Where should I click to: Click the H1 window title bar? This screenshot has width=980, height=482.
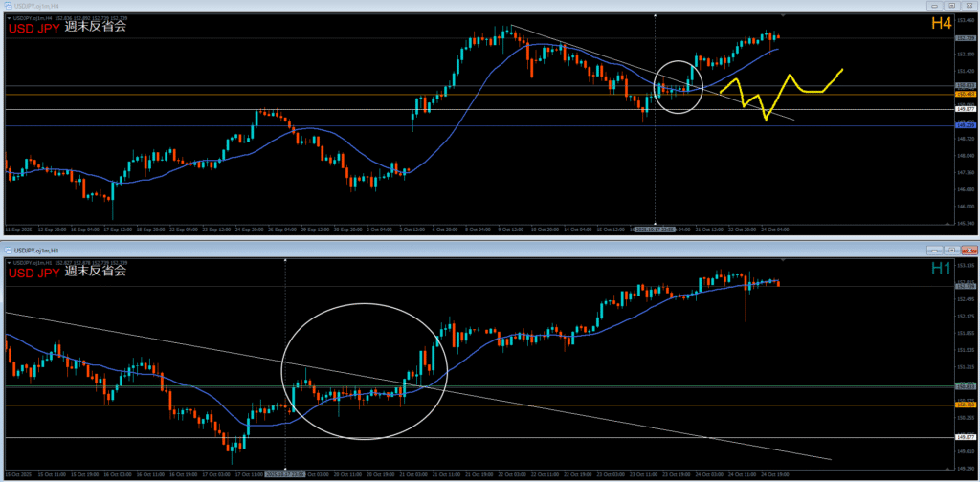click(479, 249)
